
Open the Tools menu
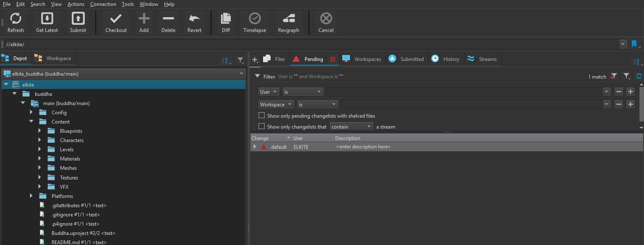[128, 4]
